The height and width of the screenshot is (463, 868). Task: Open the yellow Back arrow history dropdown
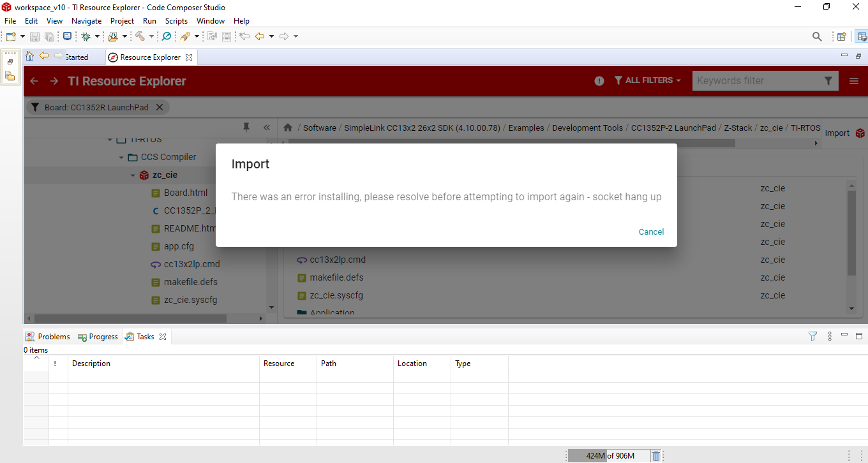[271, 36]
